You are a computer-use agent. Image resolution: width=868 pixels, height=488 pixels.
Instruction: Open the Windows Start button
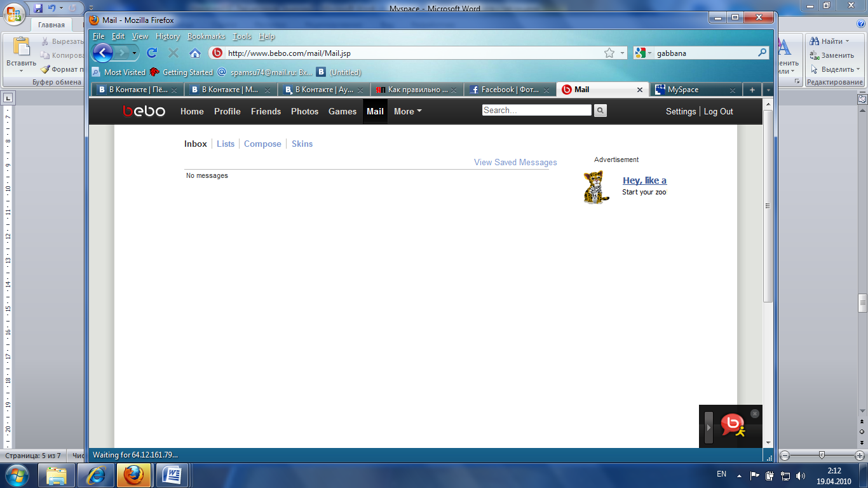[17, 475]
